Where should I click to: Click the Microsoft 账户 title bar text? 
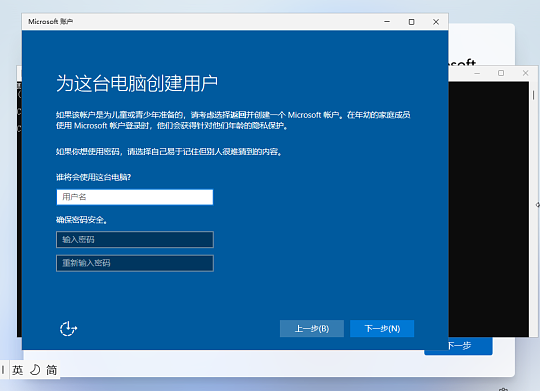point(50,22)
